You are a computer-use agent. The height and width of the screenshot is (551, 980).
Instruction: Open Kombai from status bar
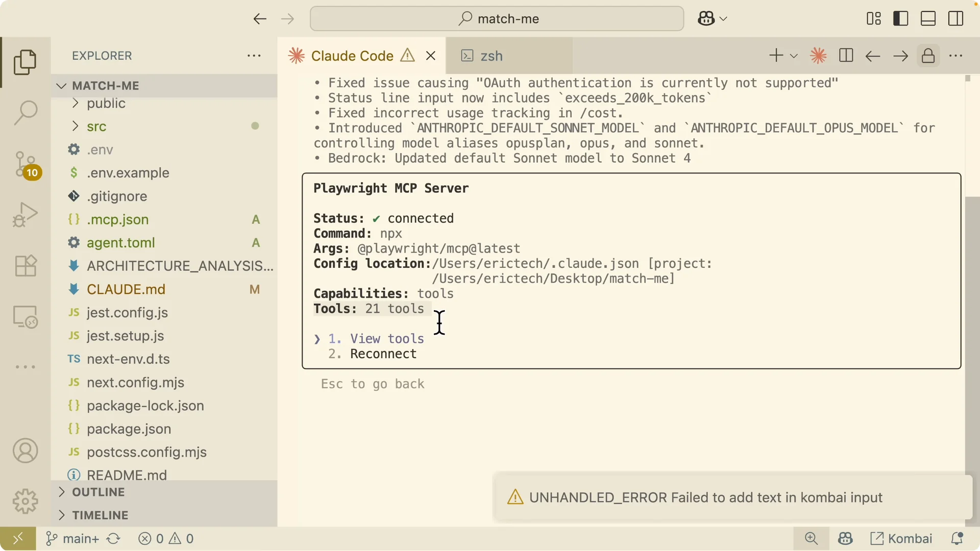tap(901, 539)
